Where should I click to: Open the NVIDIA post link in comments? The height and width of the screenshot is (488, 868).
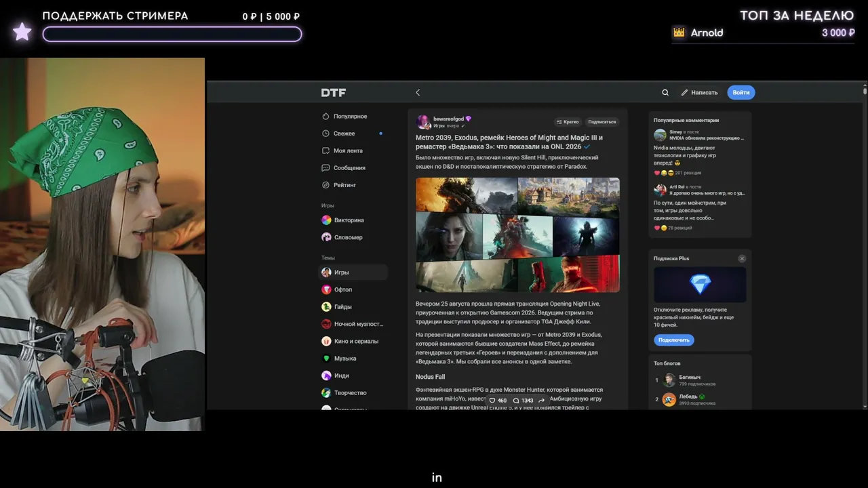[x=707, y=138]
